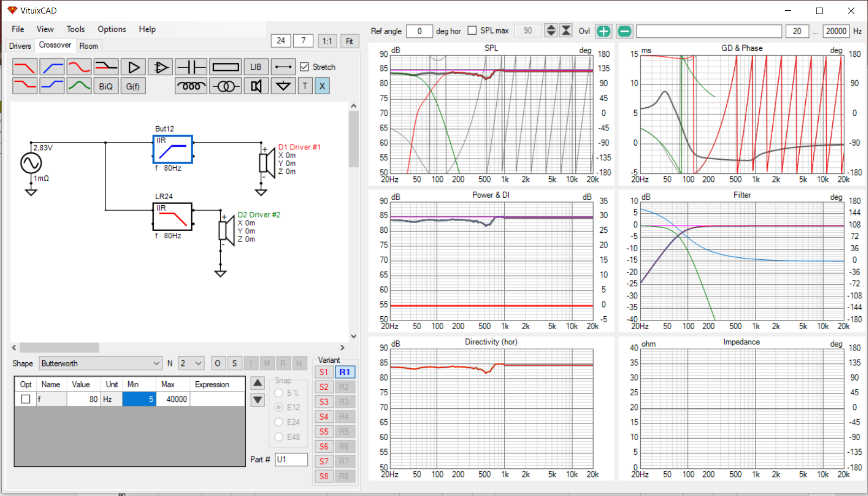Open the Help menu

[147, 29]
